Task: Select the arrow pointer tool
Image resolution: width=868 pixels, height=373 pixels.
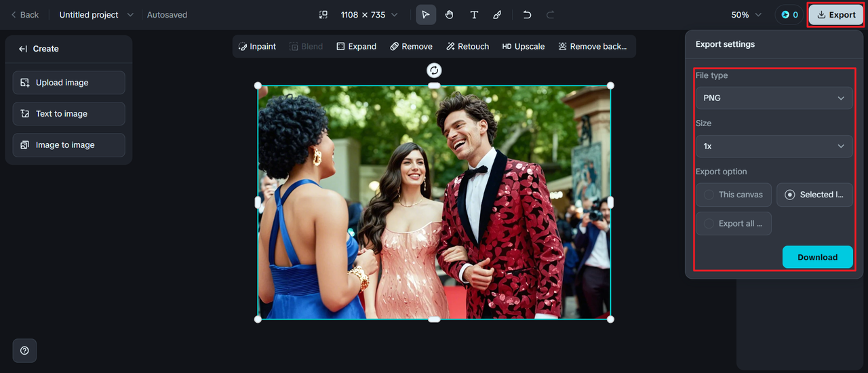Action: [426, 15]
